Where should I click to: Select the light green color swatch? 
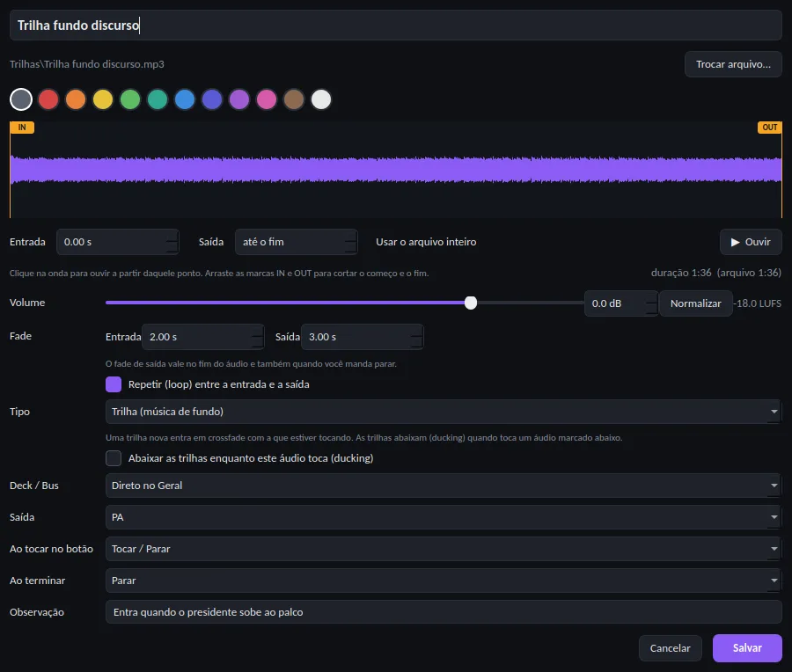130,99
